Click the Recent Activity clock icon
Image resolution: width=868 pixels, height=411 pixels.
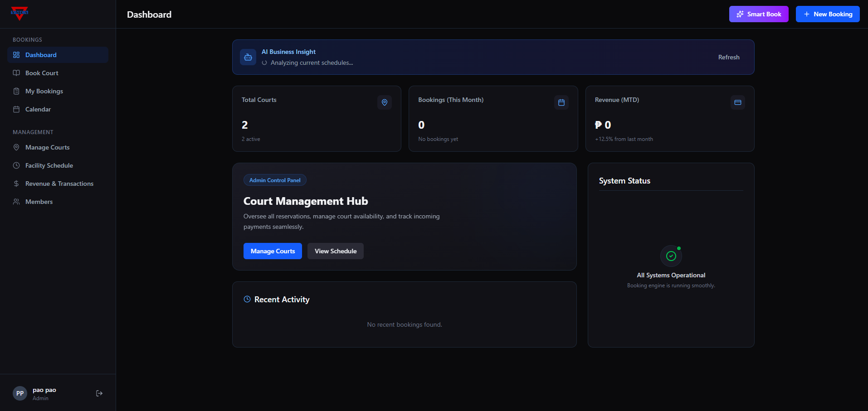click(x=247, y=299)
